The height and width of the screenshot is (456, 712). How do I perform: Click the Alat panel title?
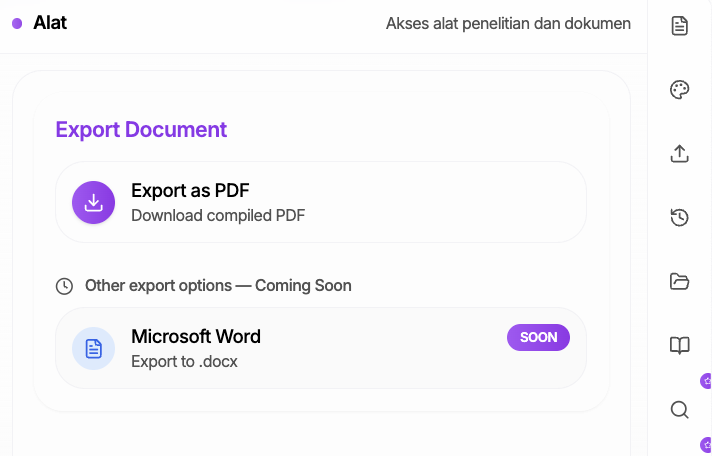point(50,22)
